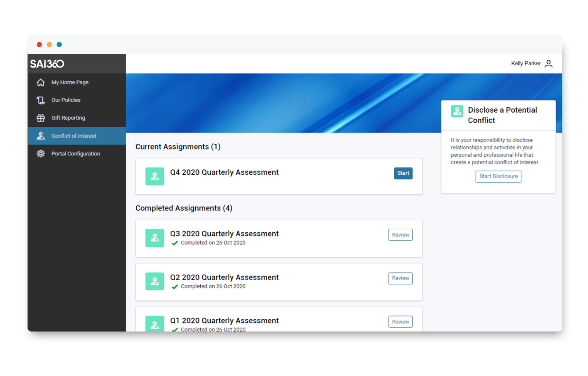The height and width of the screenshot is (376, 588).
Task: Review the Q1 2020 Quarterly Assessment
Action: pos(400,322)
